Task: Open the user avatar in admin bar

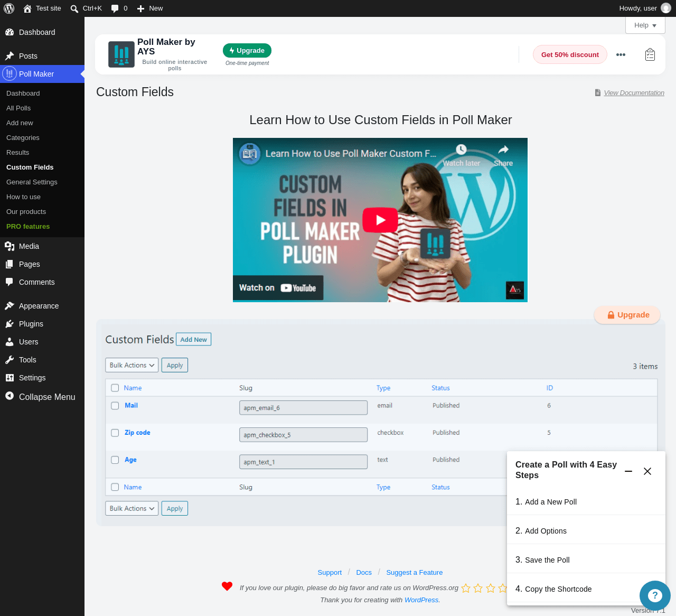Action: pyautogui.click(x=666, y=8)
